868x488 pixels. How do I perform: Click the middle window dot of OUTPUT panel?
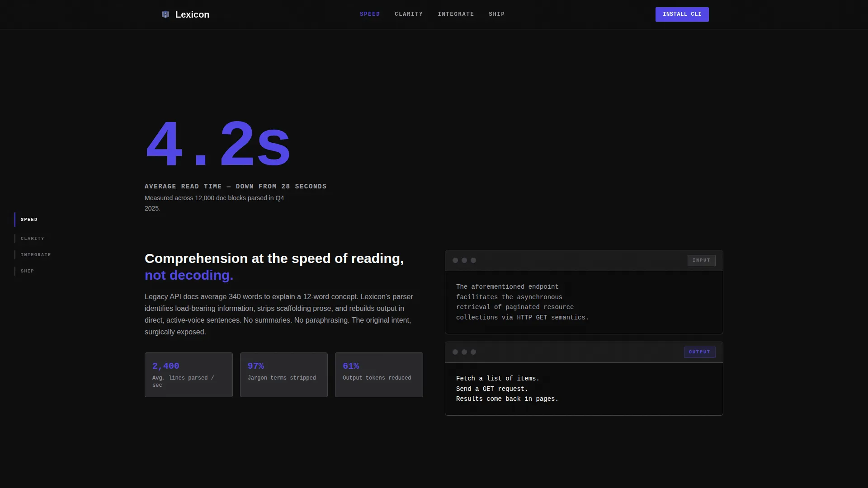[464, 352]
